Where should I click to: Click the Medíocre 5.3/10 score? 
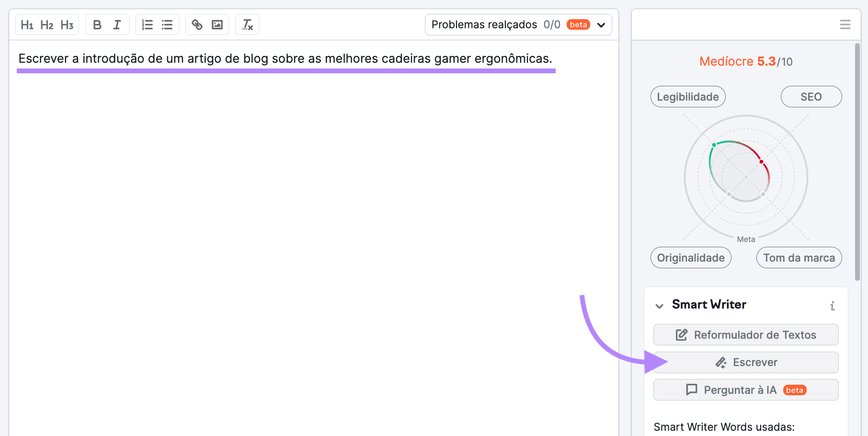746,61
